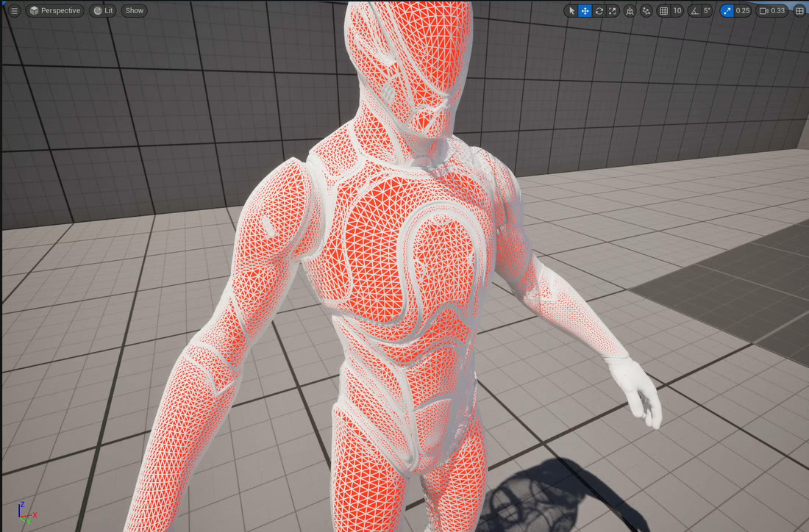Toggle scale snapping
The image size is (809, 532).
[x=727, y=10]
